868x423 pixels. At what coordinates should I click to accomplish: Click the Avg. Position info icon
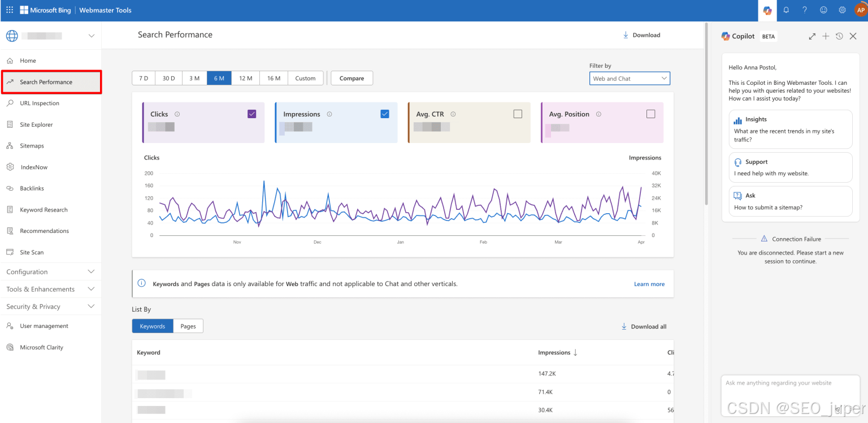click(x=598, y=114)
